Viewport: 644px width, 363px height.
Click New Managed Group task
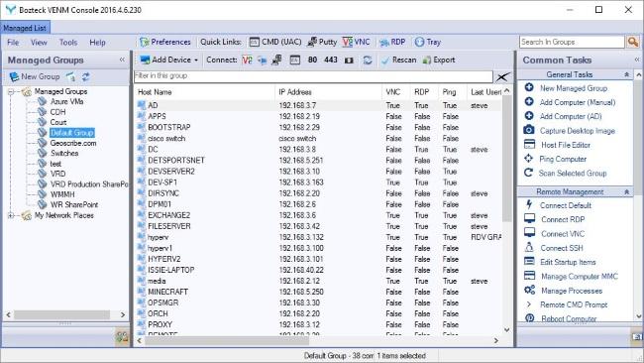574,88
